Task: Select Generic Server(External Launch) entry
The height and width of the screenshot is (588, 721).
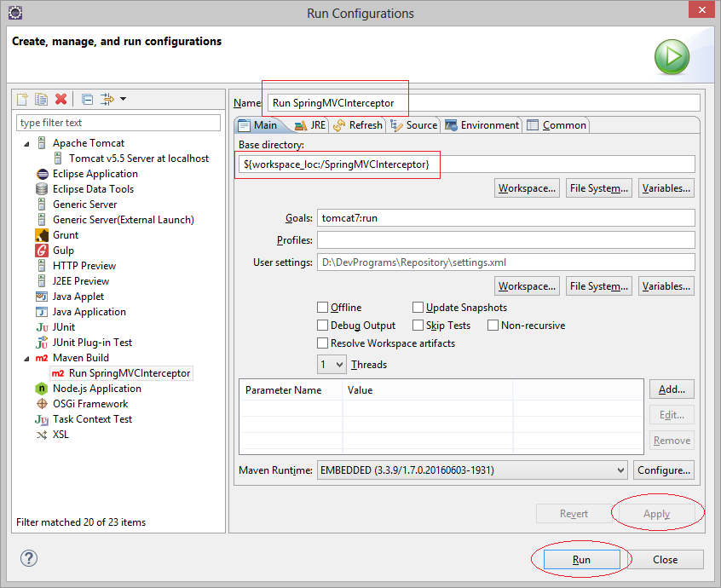Action: click(x=124, y=220)
